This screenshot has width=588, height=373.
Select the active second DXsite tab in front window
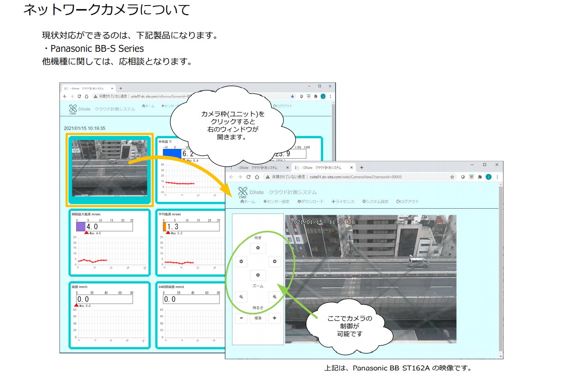point(324,168)
